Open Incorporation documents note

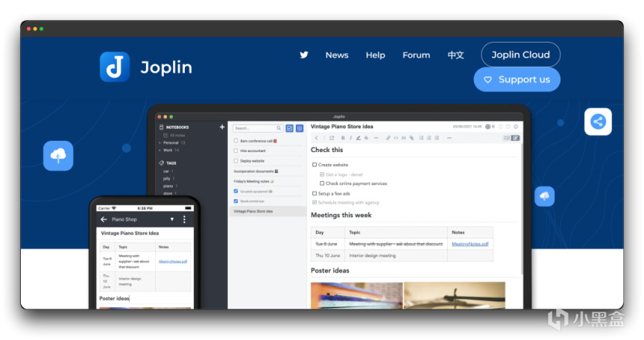click(256, 171)
